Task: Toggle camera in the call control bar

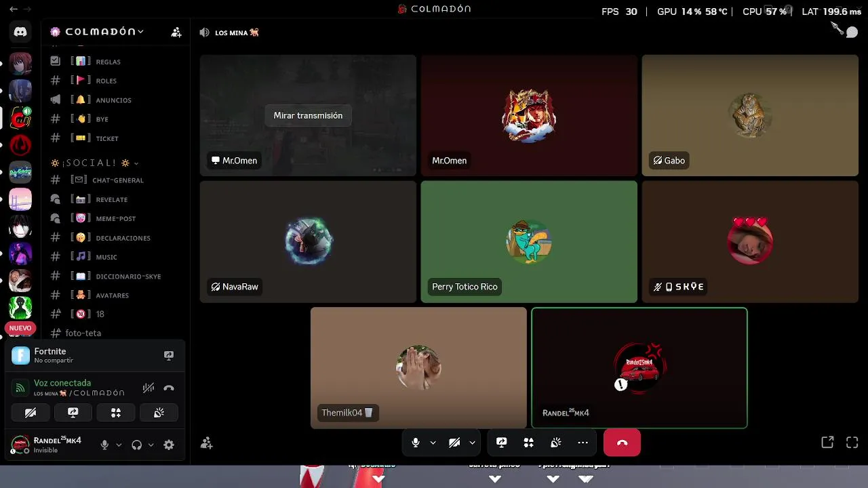Action: pos(454,443)
